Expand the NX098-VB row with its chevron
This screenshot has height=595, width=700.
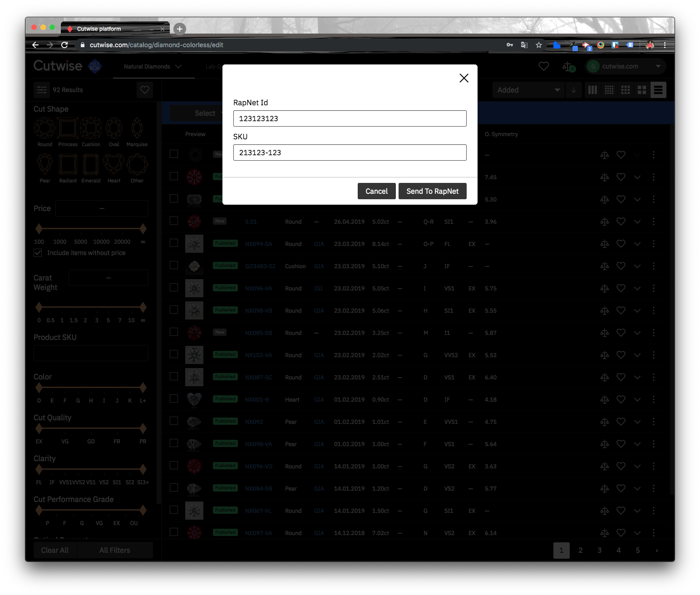tap(637, 311)
